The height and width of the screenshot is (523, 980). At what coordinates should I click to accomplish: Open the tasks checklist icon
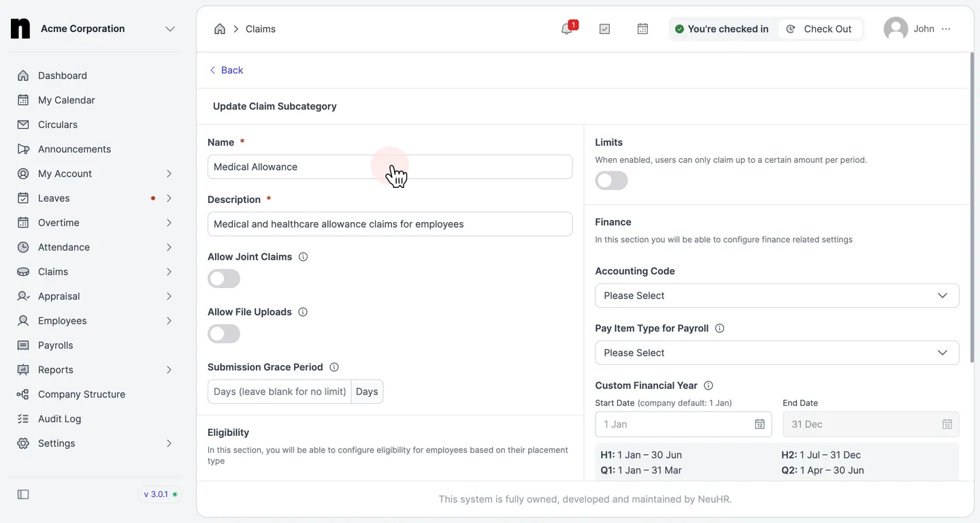(604, 29)
